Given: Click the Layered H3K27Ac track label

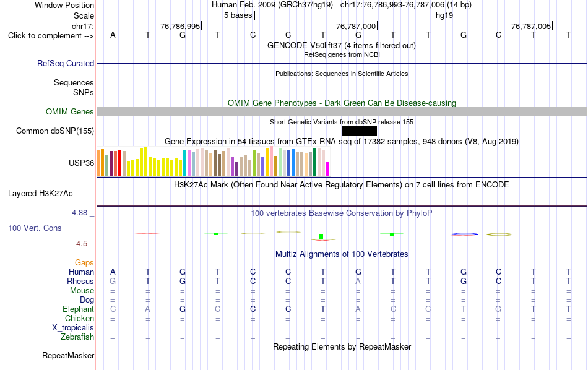Looking at the screenshot, I should click(x=40, y=194).
